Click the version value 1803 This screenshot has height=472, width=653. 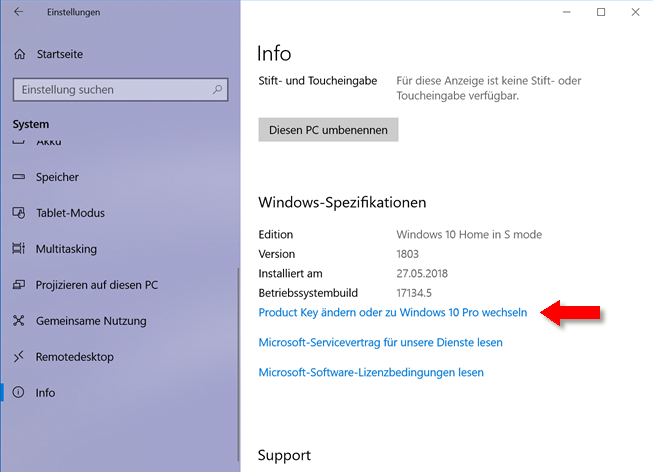[x=407, y=254]
